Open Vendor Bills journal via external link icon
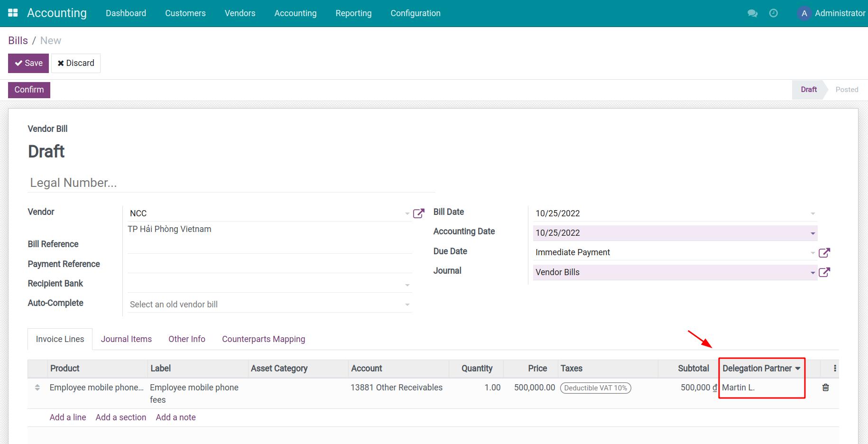The image size is (868, 444). tap(825, 272)
